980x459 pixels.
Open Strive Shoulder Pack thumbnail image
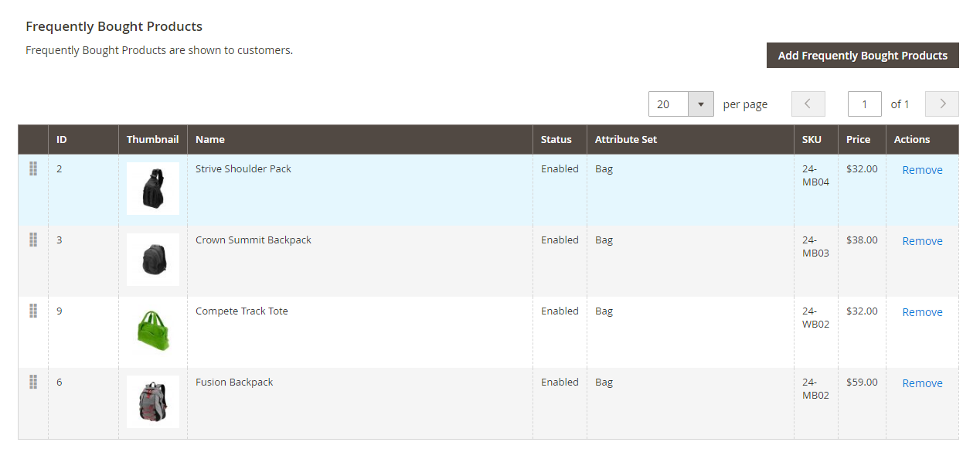[153, 189]
